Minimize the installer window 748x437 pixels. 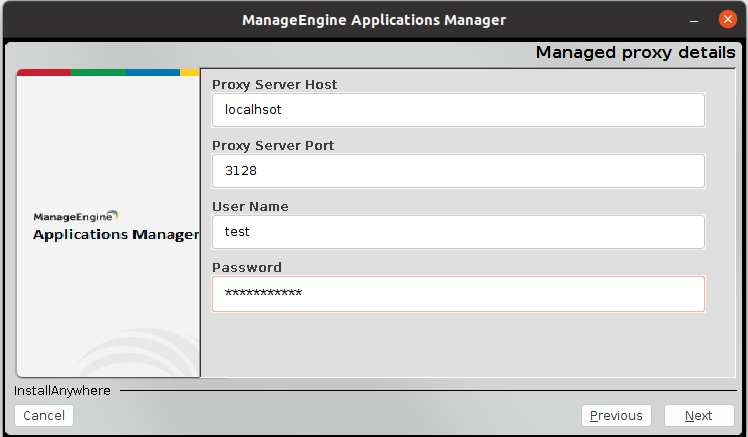tap(693, 20)
